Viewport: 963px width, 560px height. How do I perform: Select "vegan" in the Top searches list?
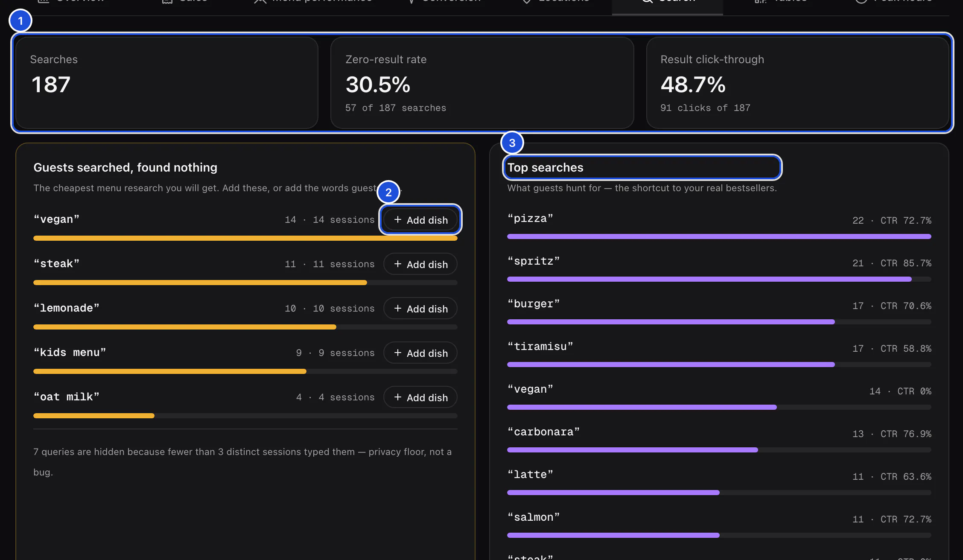click(x=530, y=389)
